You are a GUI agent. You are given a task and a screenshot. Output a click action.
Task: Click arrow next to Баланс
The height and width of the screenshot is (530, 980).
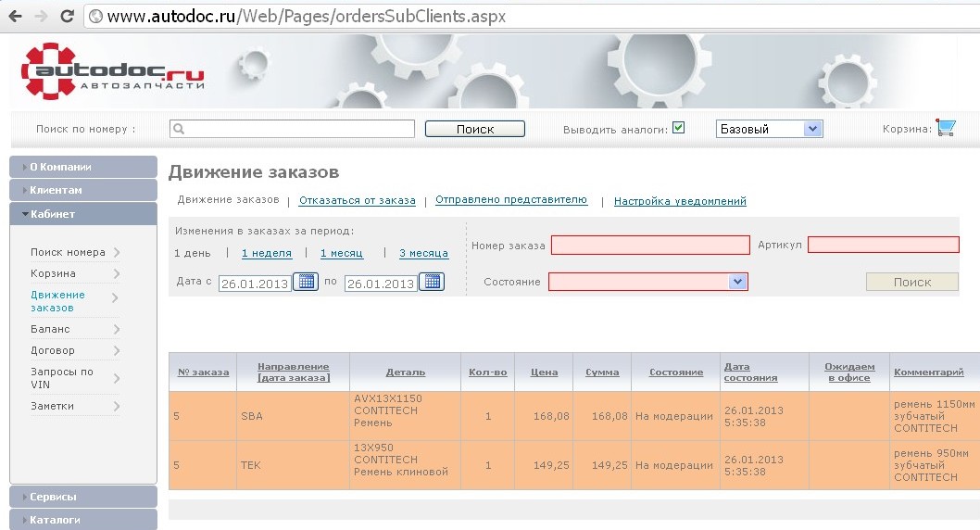click(117, 329)
